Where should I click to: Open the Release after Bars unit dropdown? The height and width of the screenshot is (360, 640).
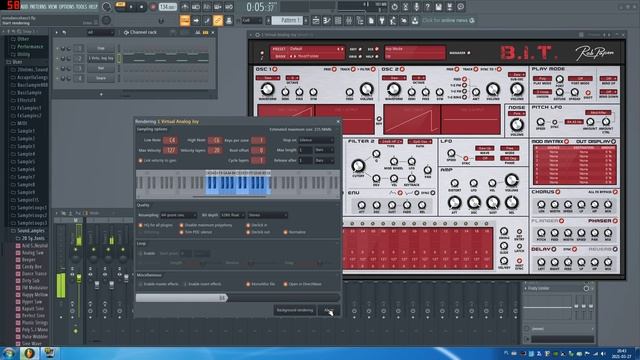[324, 160]
